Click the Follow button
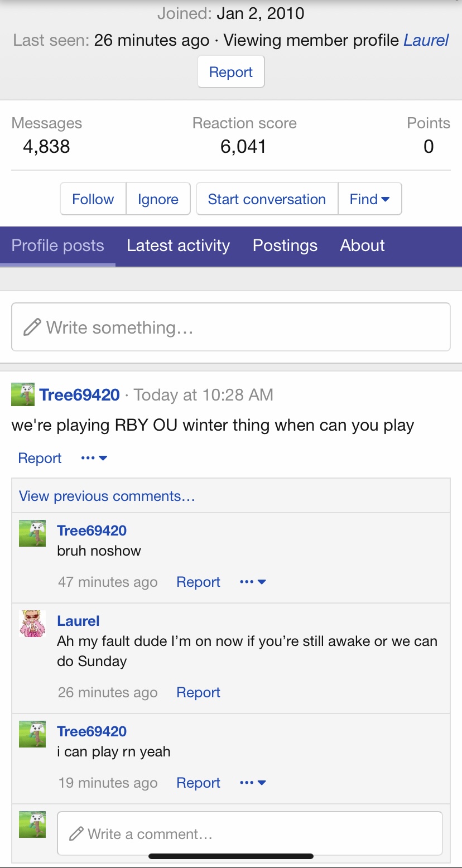Screen dimensions: 462x868 tap(93, 199)
